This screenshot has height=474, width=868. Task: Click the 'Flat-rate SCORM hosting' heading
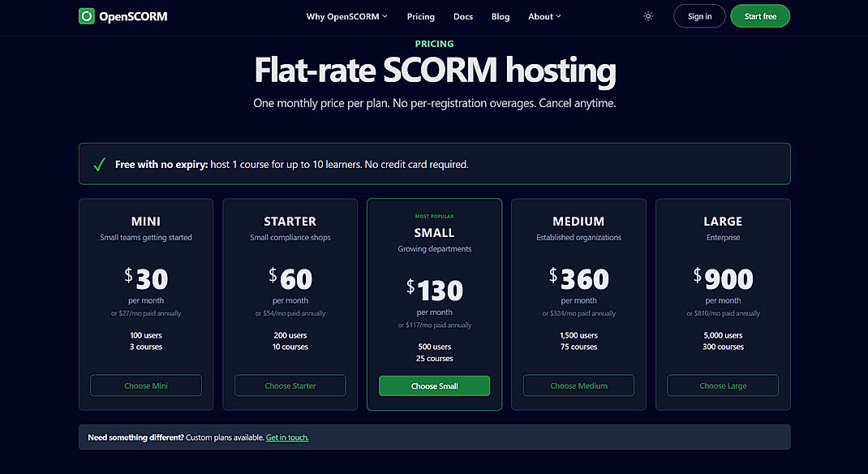[435, 71]
